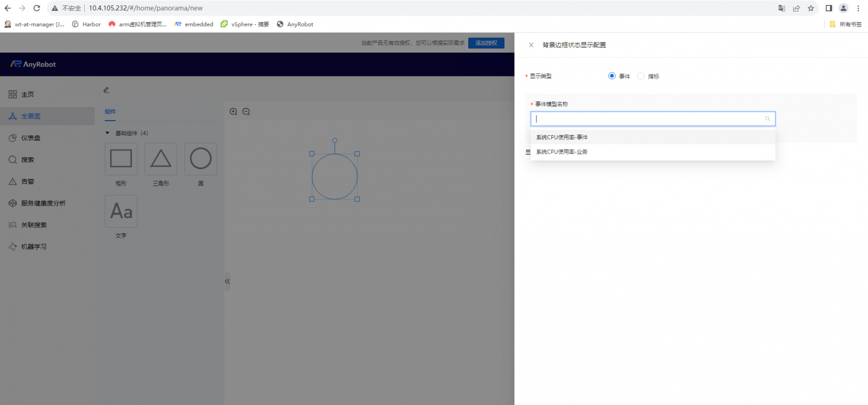This screenshot has height=405, width=868.
Task: Click the rotation handle above the circle
Action: (335, 140)
